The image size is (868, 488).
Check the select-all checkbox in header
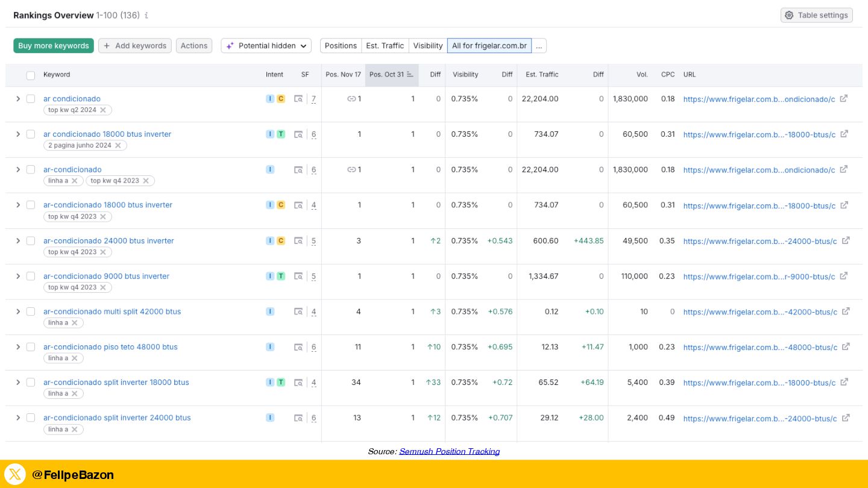tap(31, 75)
